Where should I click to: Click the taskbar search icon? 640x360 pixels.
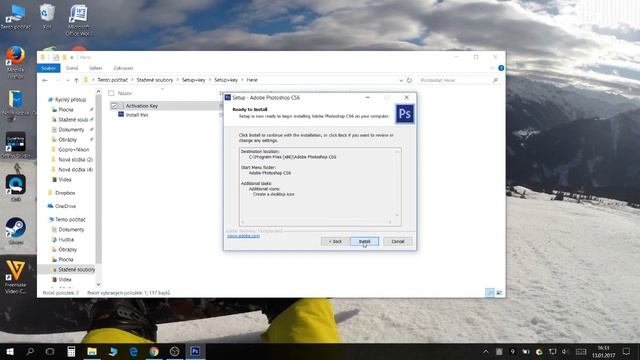point(30,351)
